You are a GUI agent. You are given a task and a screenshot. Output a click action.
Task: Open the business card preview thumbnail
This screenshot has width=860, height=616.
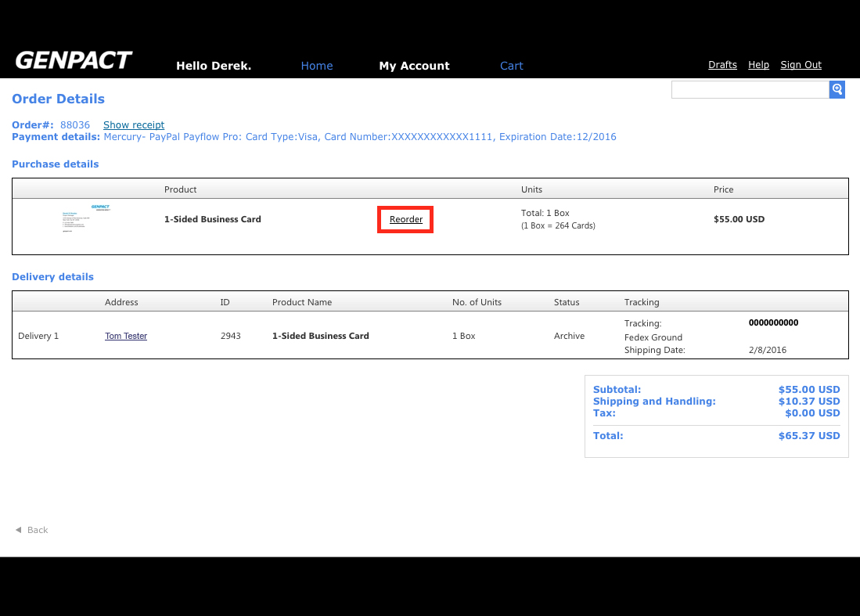[86, 219]
